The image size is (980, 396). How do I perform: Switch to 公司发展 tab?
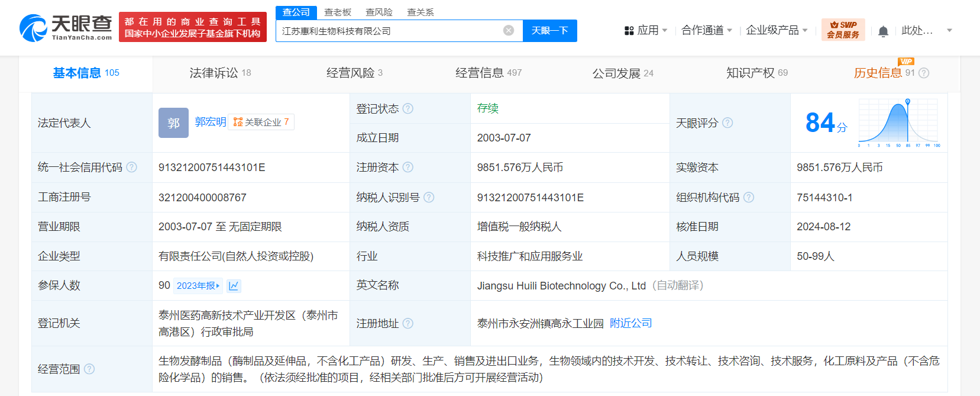[623, 73]
